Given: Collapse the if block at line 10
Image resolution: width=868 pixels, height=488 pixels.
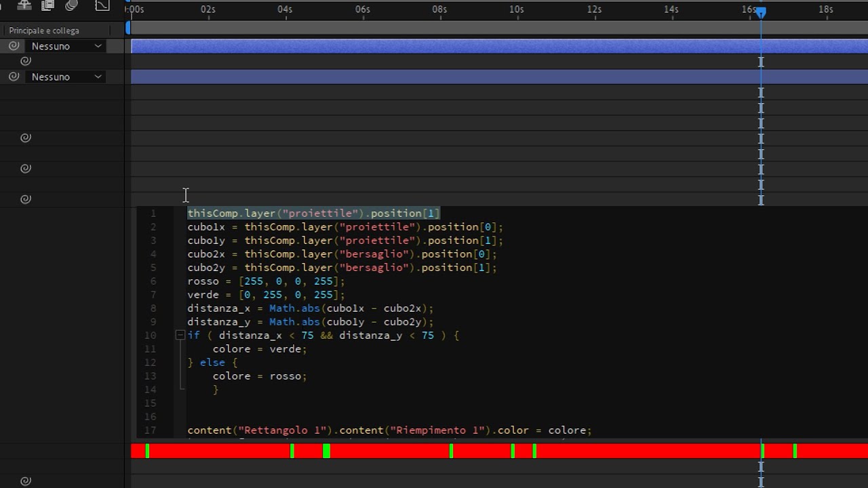Looking at the screenshot, I should pyautogui.click(x=180, y=335).
